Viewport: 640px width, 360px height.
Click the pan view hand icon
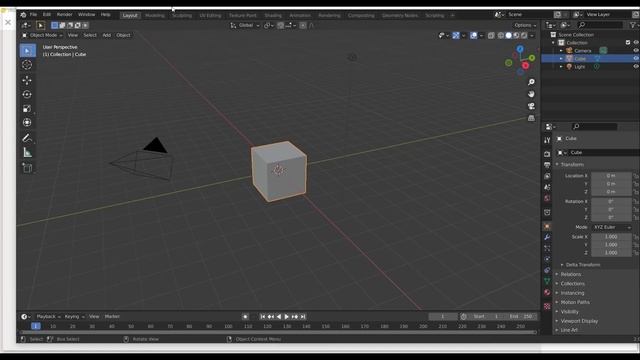coord(531,94)
